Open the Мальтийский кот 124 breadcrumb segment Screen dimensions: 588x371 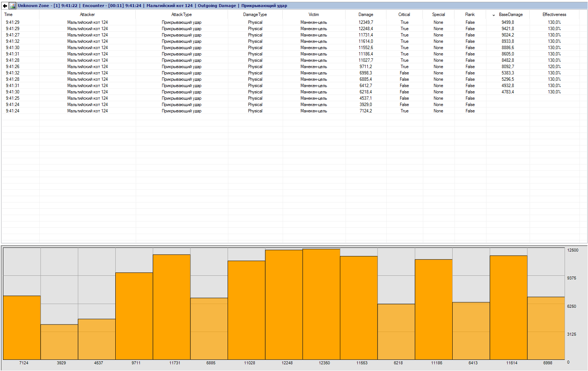pos(170,6)
